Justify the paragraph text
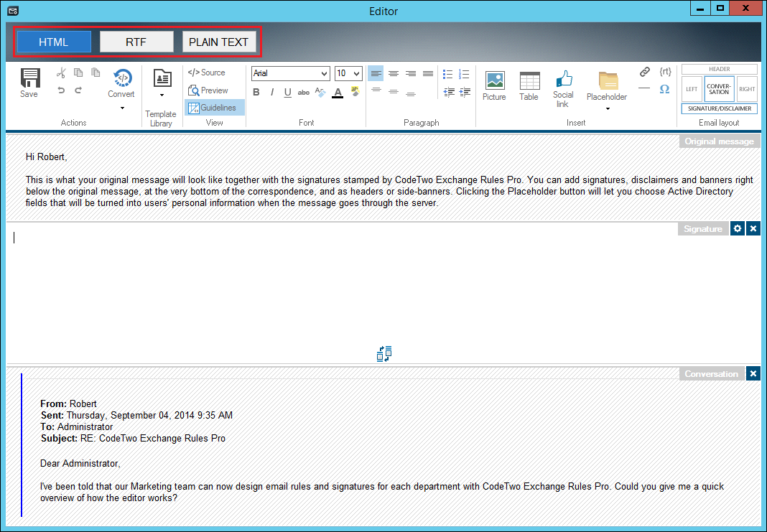 coord(428,73)
